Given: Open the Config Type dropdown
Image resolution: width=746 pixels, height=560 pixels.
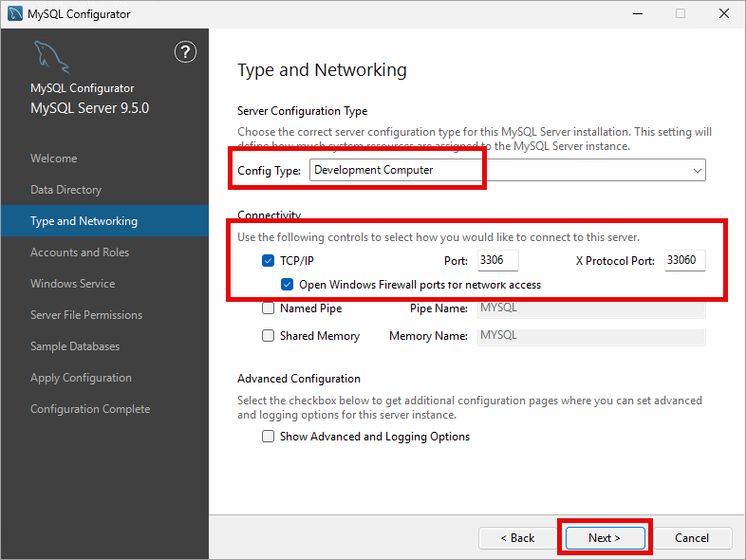Looking at the screenshot, I should click(x=507, y=170).
